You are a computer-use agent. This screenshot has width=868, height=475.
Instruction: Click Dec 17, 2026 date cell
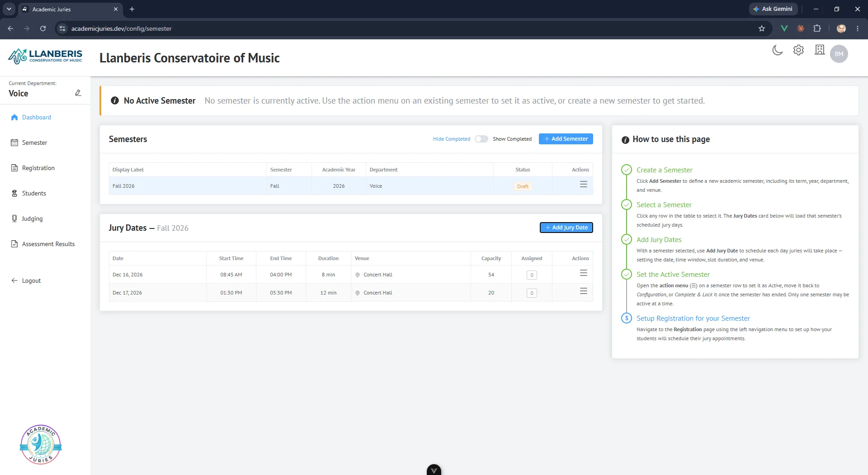pyautogui.click(x=158, y=293)
